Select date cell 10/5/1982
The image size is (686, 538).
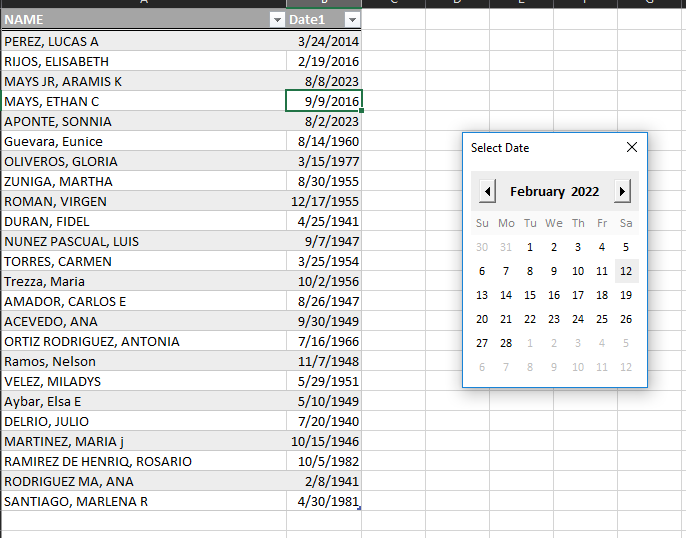coord(324,462)
